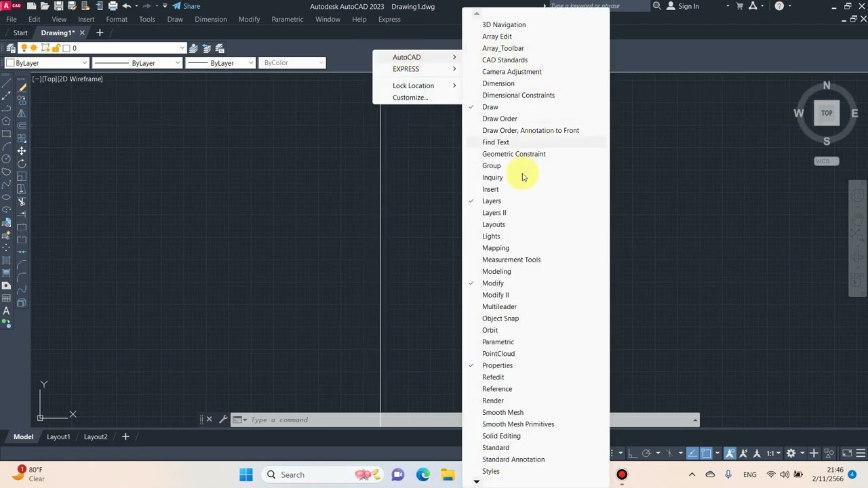Select the Multiline Text tool

[6, 311]
